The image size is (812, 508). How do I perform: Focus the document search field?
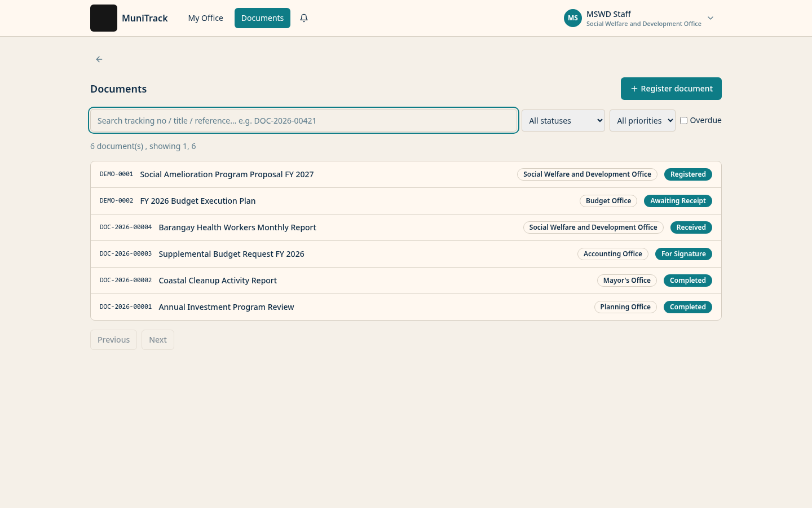(304, 120)
